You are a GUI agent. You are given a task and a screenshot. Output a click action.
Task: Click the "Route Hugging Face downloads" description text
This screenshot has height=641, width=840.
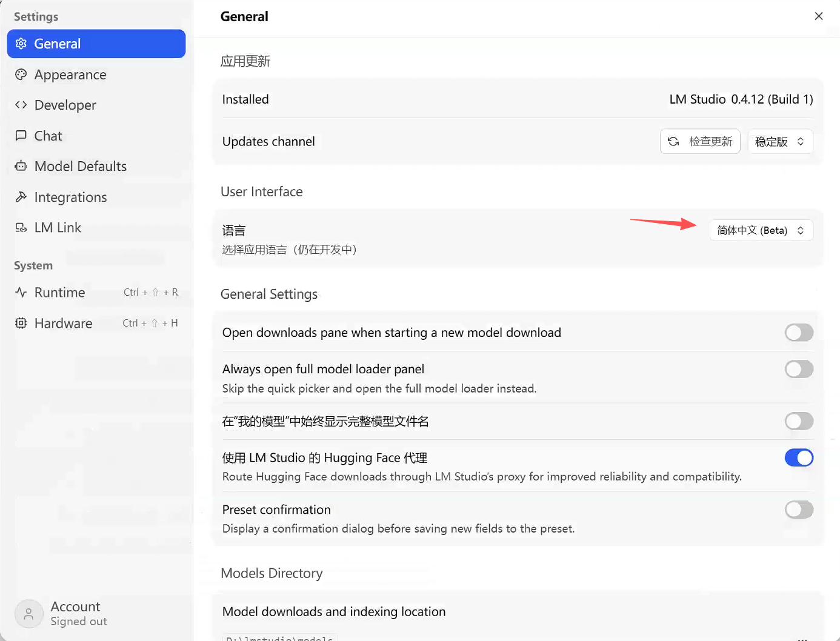(x=482, y=477)
